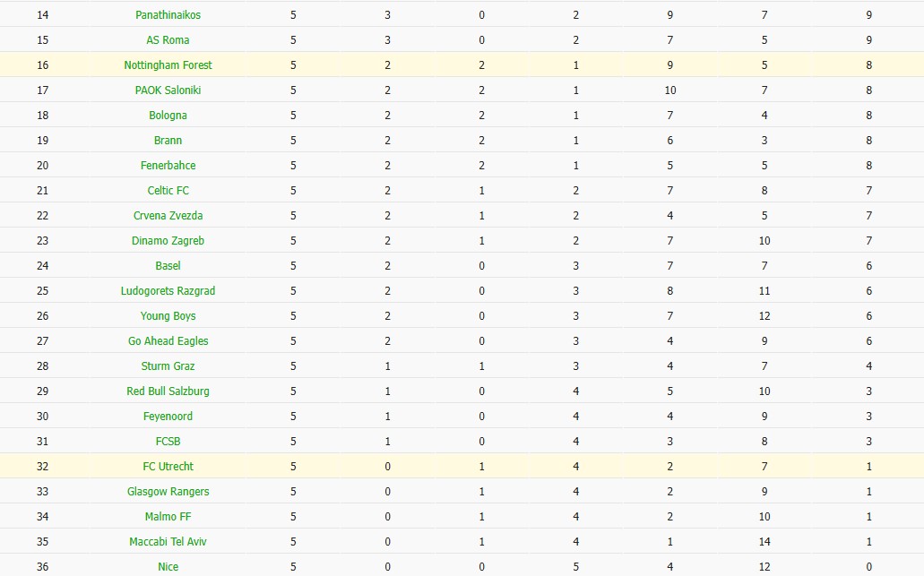The width and height of the screenshot is (924, 576).
Task: Open Crvena Zvezda team page
Action: tap(168, 216)
